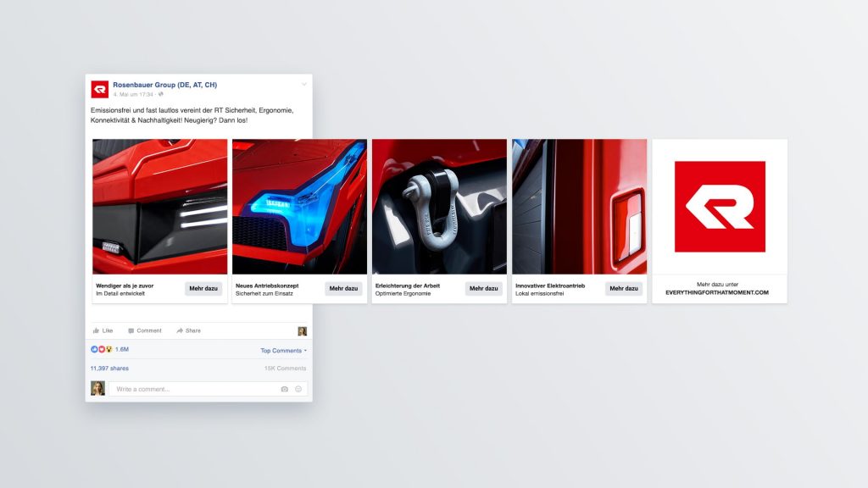
Task: Open the EVERYTHINGFORTHATMOMENT.COM logo card
Action: (720, 221)
